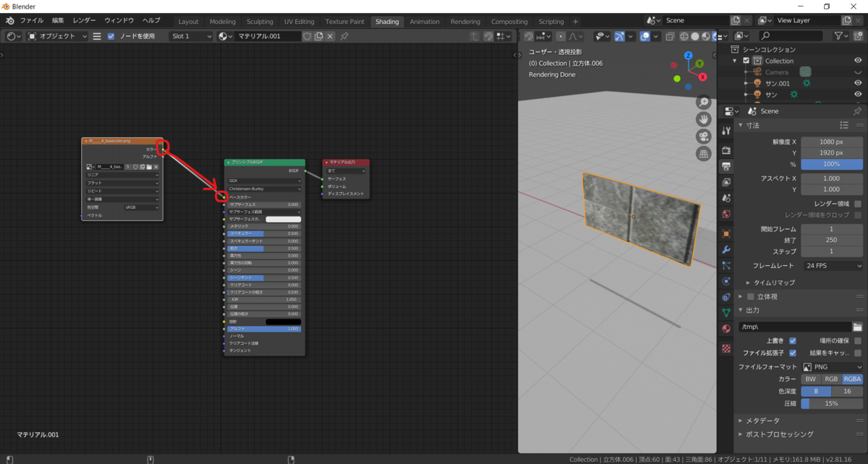Open the ウィンドウ menu

point(119,21)
